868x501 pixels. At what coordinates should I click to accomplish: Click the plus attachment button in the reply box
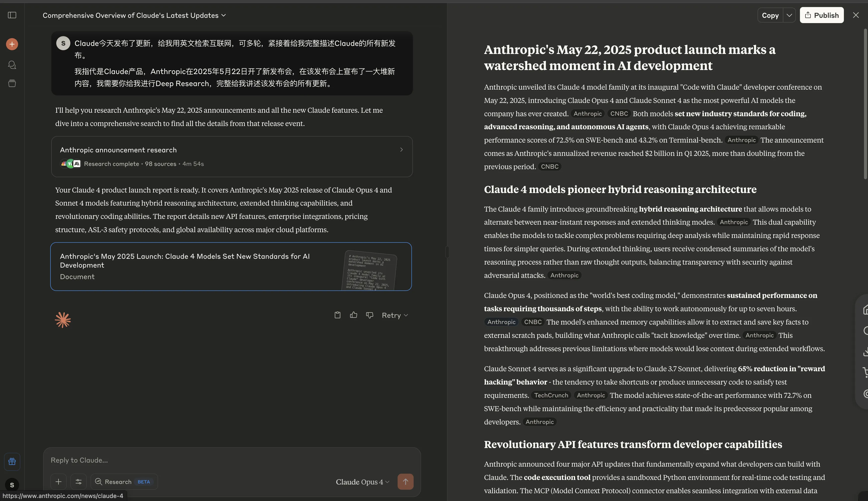pyautogui.click(x=59, y=482)
